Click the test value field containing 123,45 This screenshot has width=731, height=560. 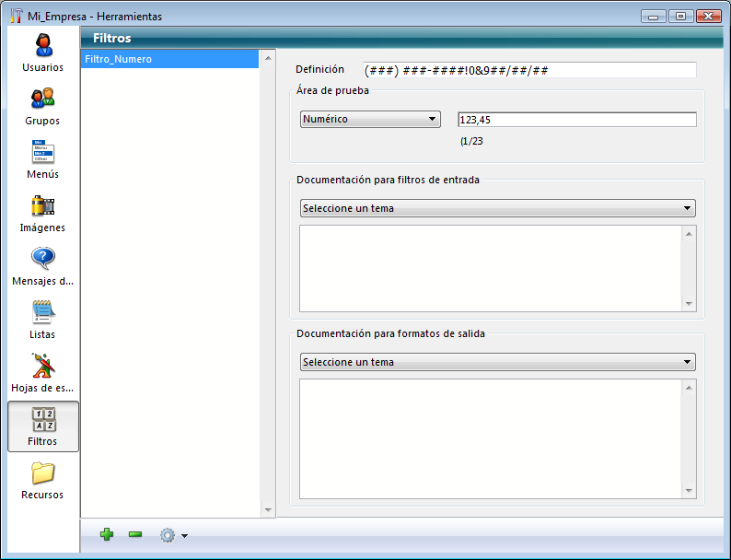[x=576, y=120]
